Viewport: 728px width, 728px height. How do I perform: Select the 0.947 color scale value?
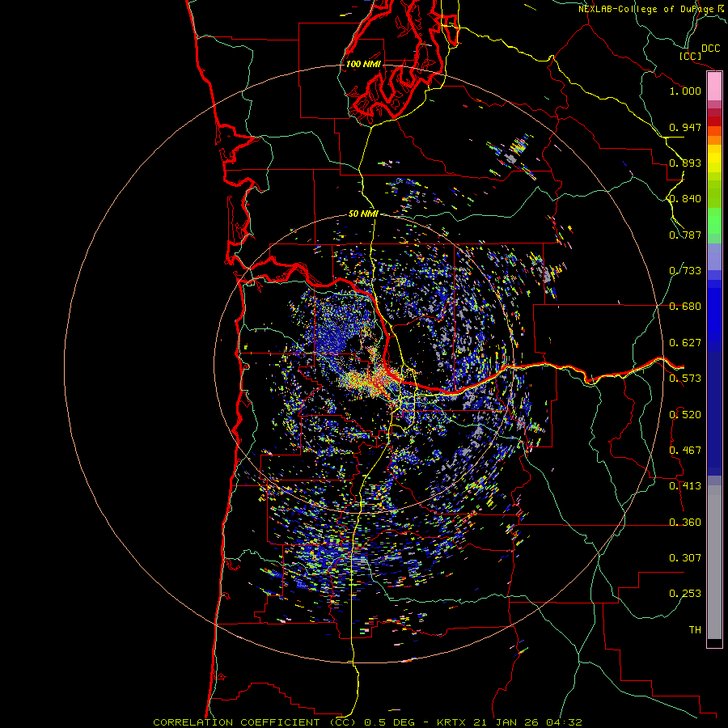click(x=685, y=127)
